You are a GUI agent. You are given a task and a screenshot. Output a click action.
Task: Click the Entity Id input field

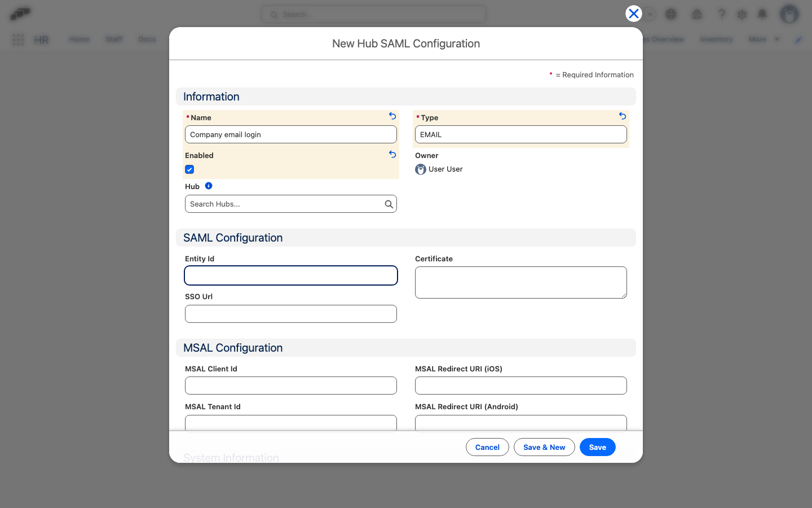tap(291, 275)
